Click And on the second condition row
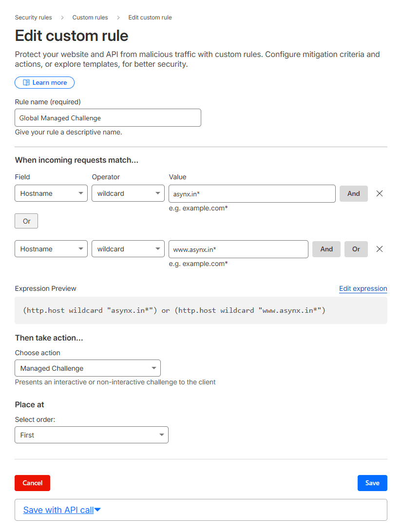The height and width of the screenshot is (532, 401). [x=326, y=249]
